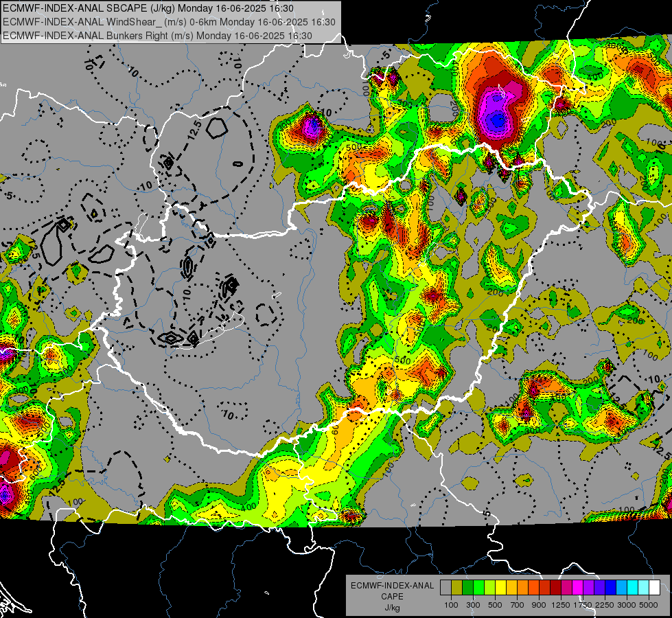Click the legend scale value 100
This screenshot has width=672, height=618.
point(451,605)
